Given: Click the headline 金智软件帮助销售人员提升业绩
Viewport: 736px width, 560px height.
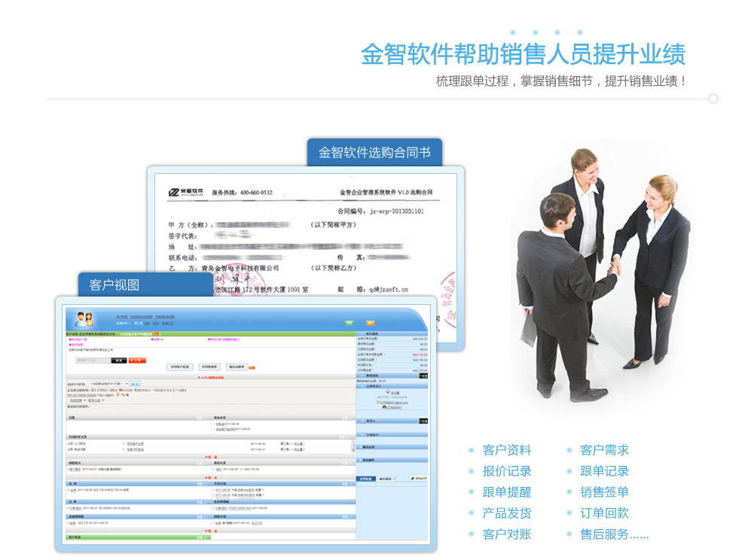Looking at the screenshot, I should (523, 54).
